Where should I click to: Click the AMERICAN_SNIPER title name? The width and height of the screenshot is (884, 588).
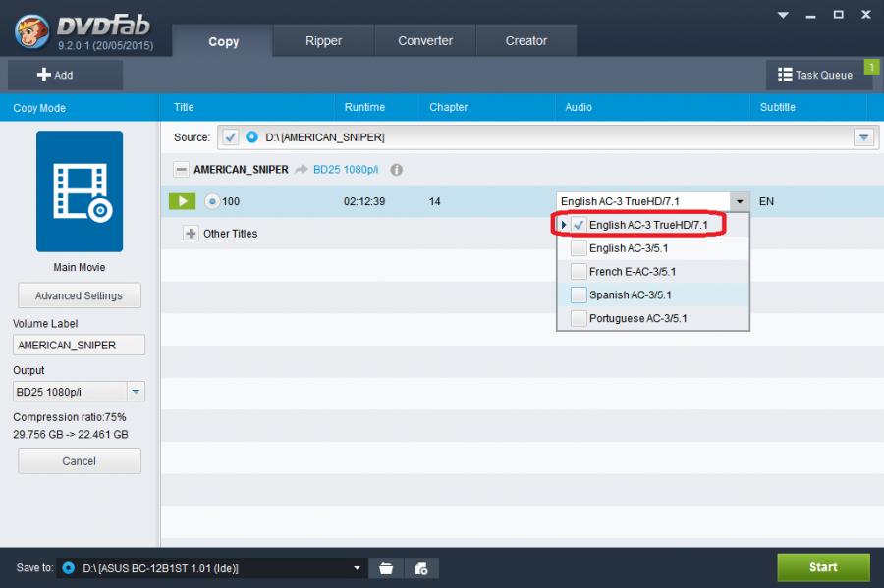pyautogui.click(x=241, y=170)
